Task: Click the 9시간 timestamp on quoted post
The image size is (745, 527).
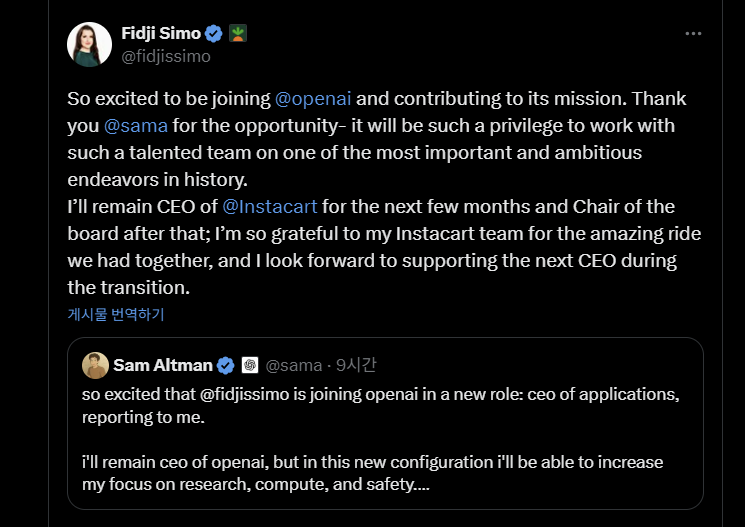Action: pos(356,365)
